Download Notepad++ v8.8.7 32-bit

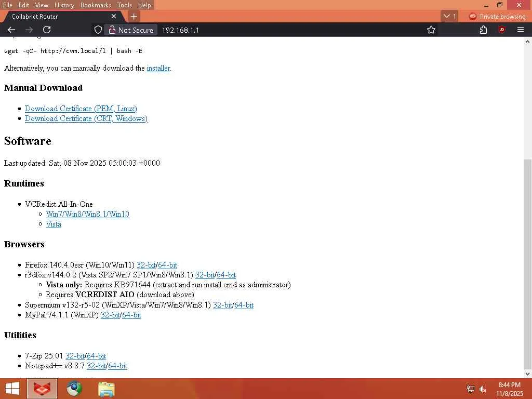coord(96,366)
